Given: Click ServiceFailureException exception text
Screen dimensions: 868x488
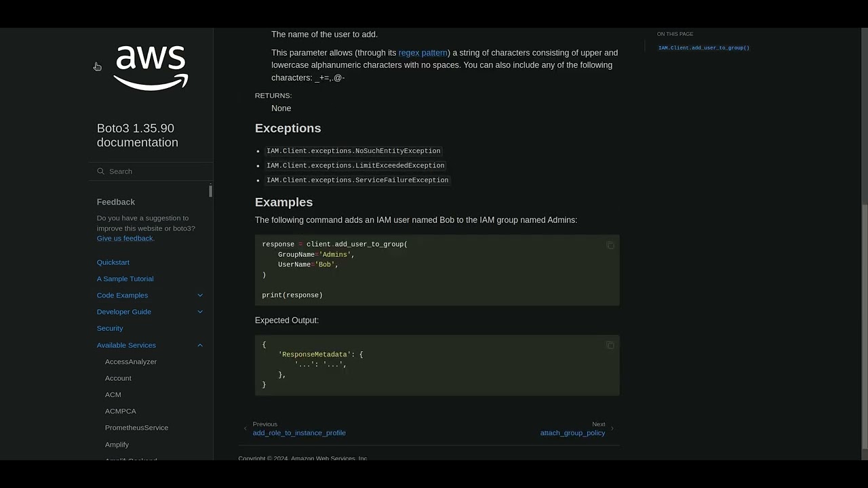Looking at the screenshot, I should [x=357, y=180].
